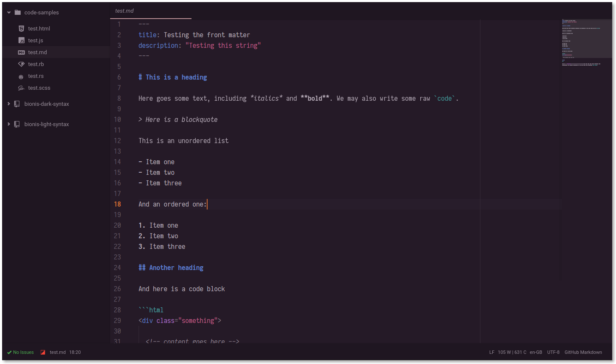Click the 105 W | 631 C word count
Viewport: 616px width, 364px height.
pyautogui.click(x=512, y=352)
